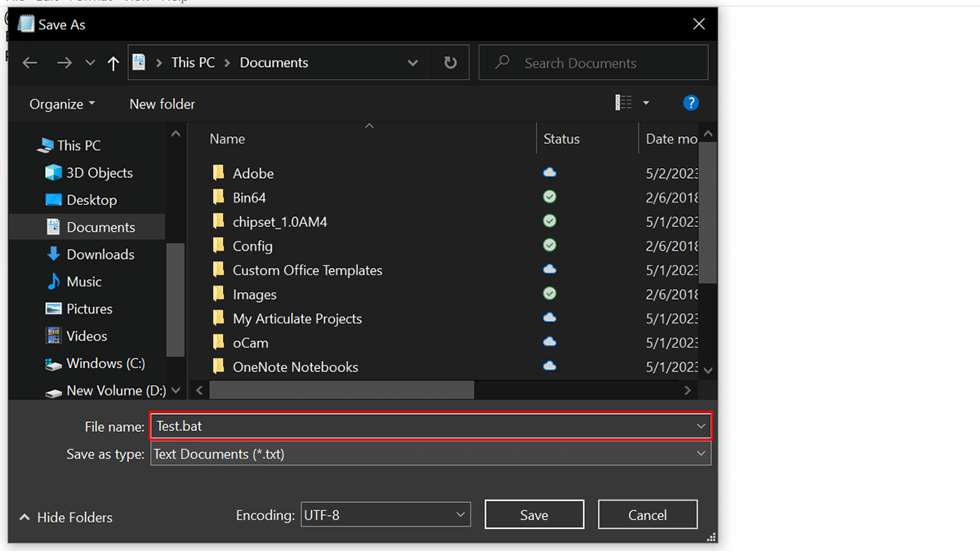Open the Adobe folder
Screen dimensions: 980x551
(x=252, y=173)
